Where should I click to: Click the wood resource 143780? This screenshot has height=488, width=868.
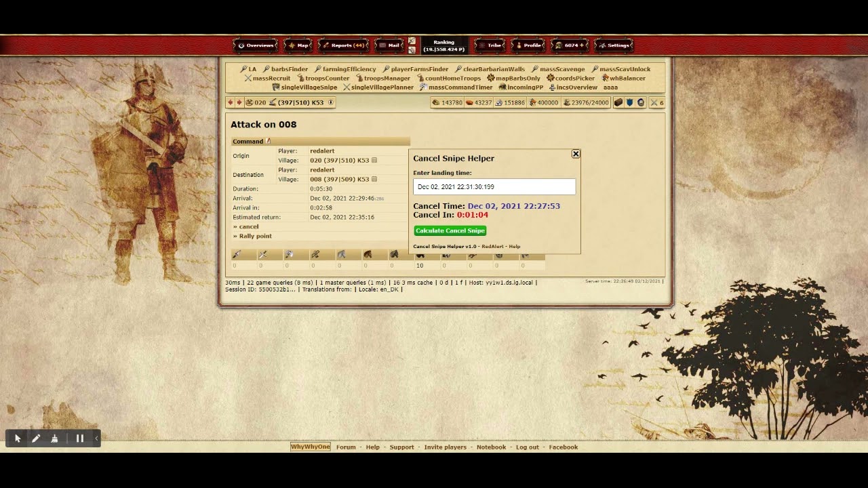click(x=448, y=102)
